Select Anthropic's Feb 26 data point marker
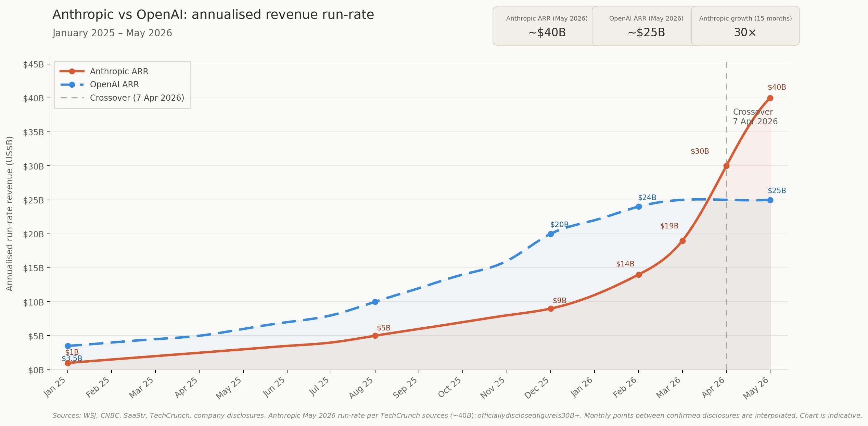The width and height of the screenshot is (868, 426). [x=639, y=275]
